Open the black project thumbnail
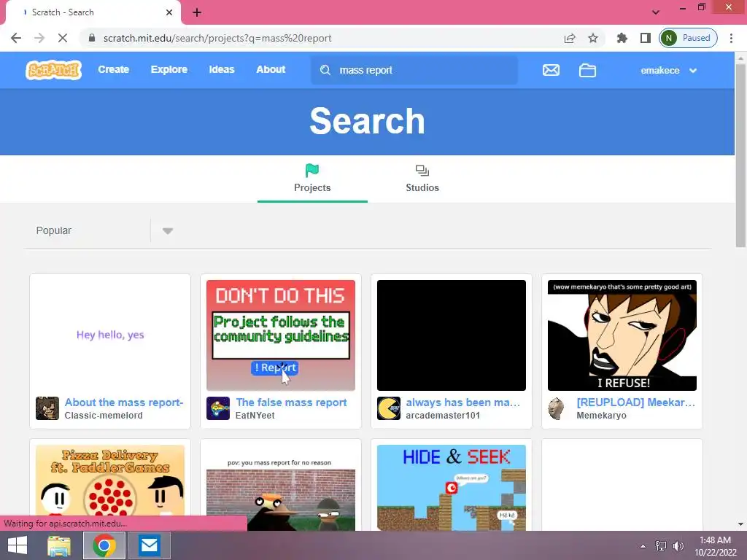This screenshot has height=560, width=747. (x=451, y=335)
